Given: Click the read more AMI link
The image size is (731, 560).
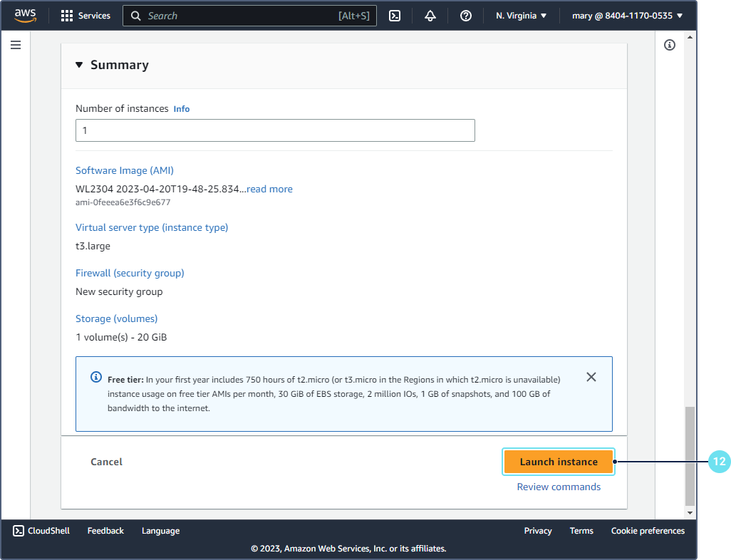Looking at the screenshot, I should [x=269, y=189].
